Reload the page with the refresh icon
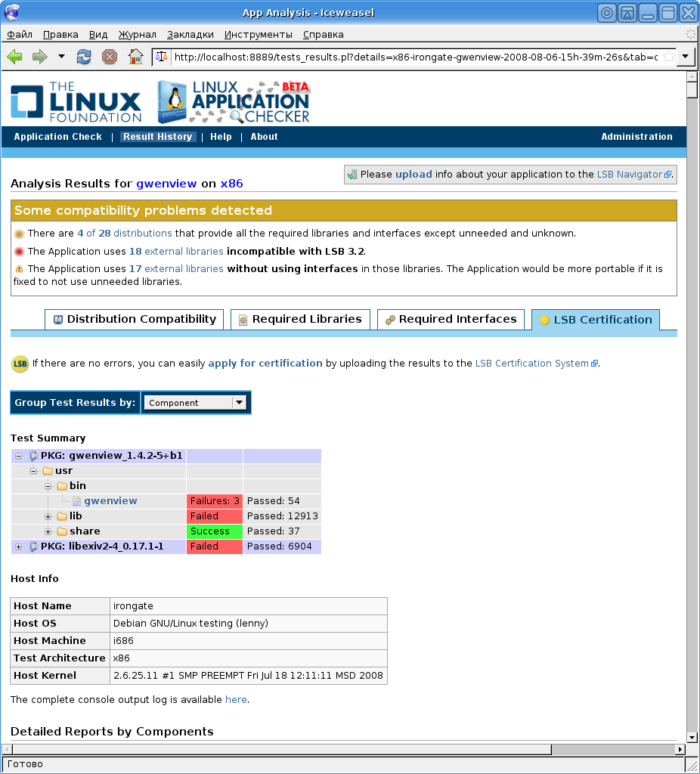Viewport: 700px width, 774px height. [84, 57]
